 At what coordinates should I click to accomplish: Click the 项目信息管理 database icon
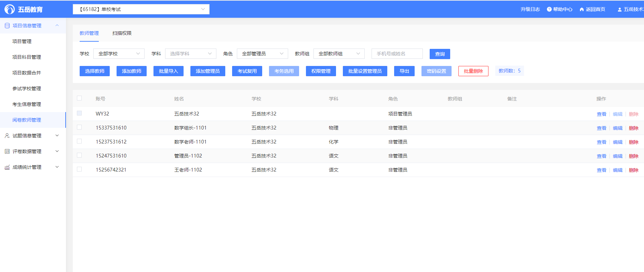pos(7,26)
